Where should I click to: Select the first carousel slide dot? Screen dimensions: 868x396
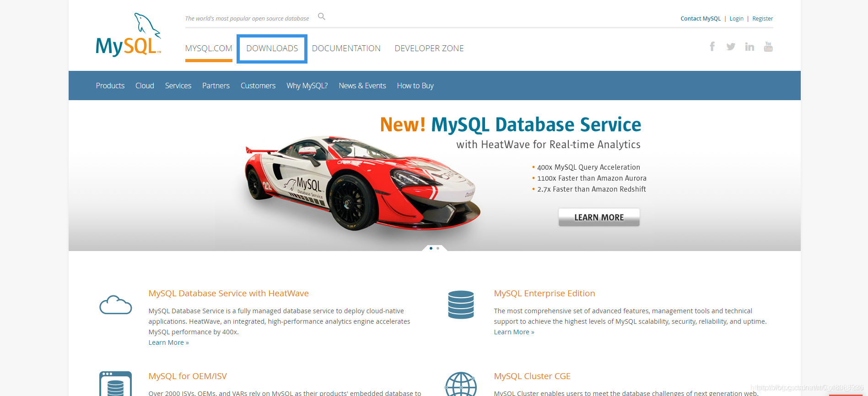pos(431,248)
